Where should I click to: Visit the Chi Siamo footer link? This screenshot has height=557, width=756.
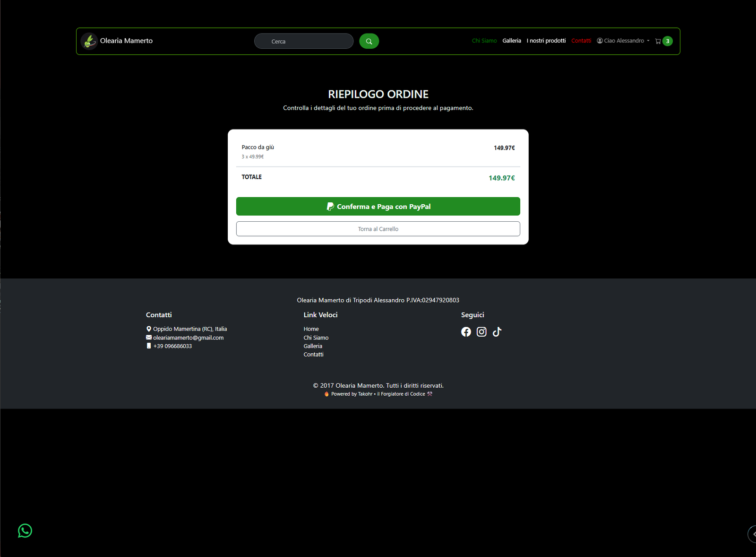tap(316, 337)
